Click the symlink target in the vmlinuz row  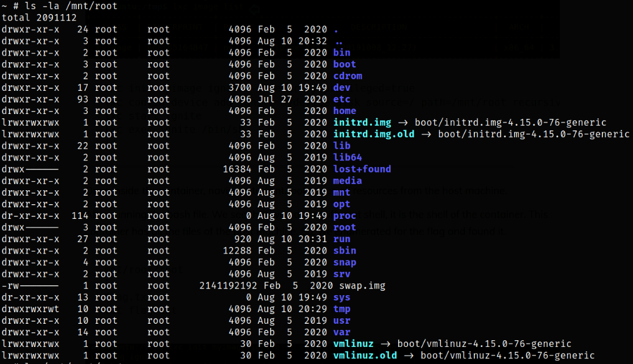click(x=484, y=344)
